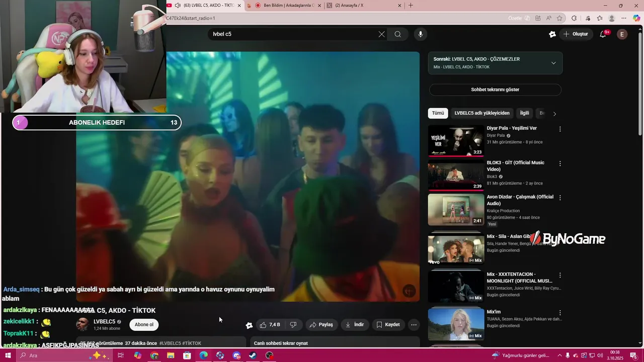Open Task View on taskbar
Viewport: 644px width, 362px height.
pyautogui.click(x=121, y=355)
